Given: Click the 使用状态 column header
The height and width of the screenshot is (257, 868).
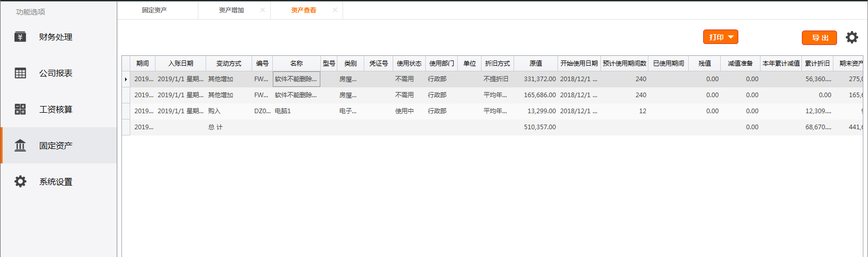Looking at the screenshot, I should coord(409,63).
